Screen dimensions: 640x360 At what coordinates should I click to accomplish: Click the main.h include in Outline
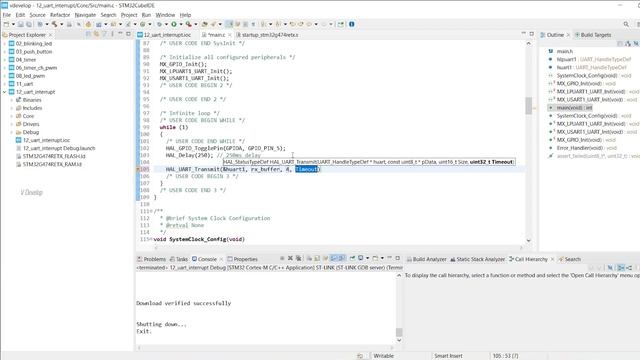coord(564,51)
